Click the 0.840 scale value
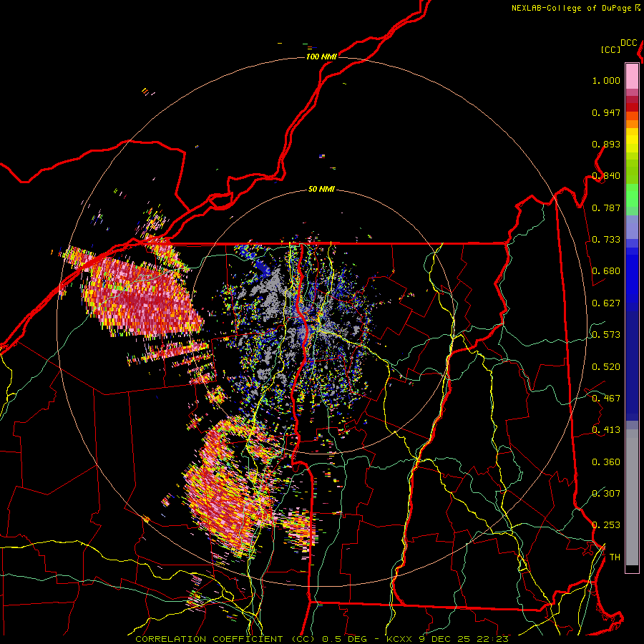The image size is (644, 644). pos(606,176)
